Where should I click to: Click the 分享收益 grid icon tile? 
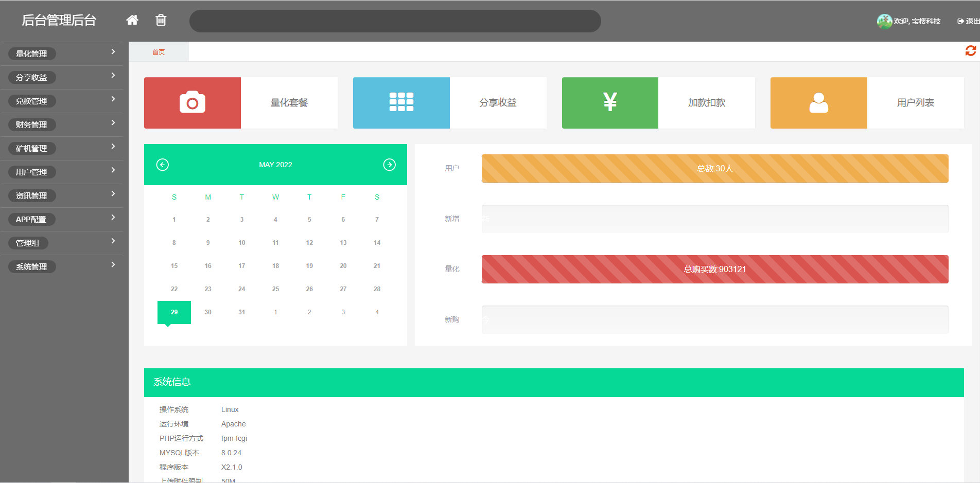click(401, 102)
